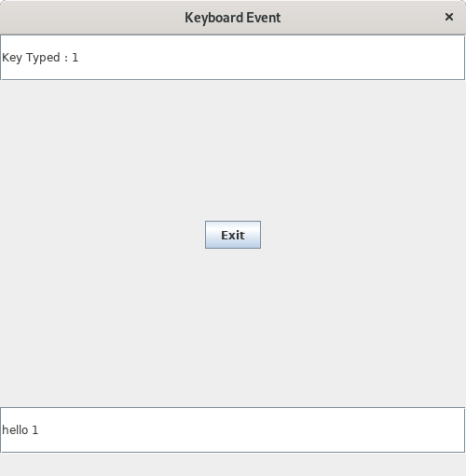Click empty gray panel below the Exit button

click(x=233, y=326)
